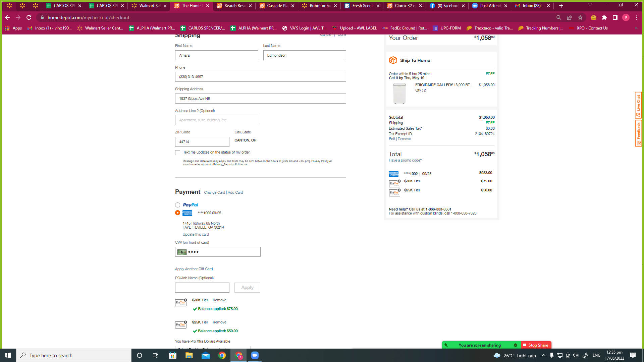The image size is (644, 362).
Task: Open the Walmart Seller Center bookmark
Action: coord(100,28)
